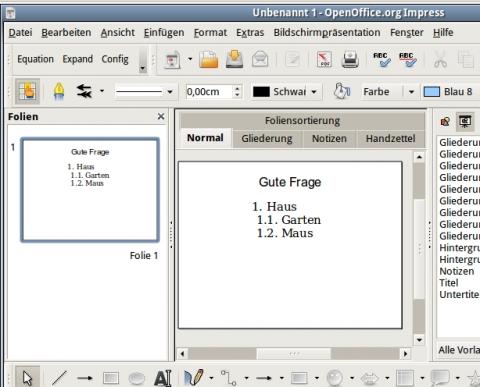Switch to the Normal tab

(205, 138)
